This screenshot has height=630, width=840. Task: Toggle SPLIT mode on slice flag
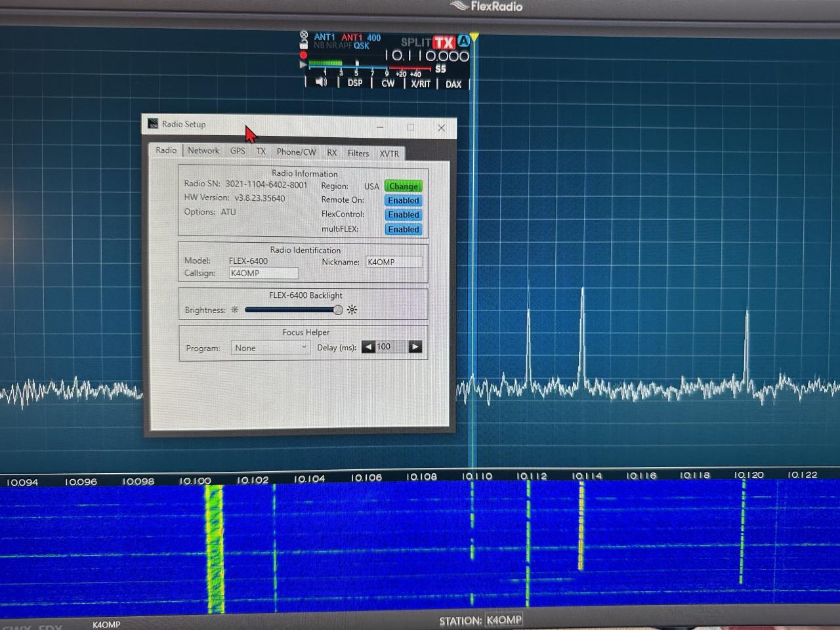coord(416,43)
